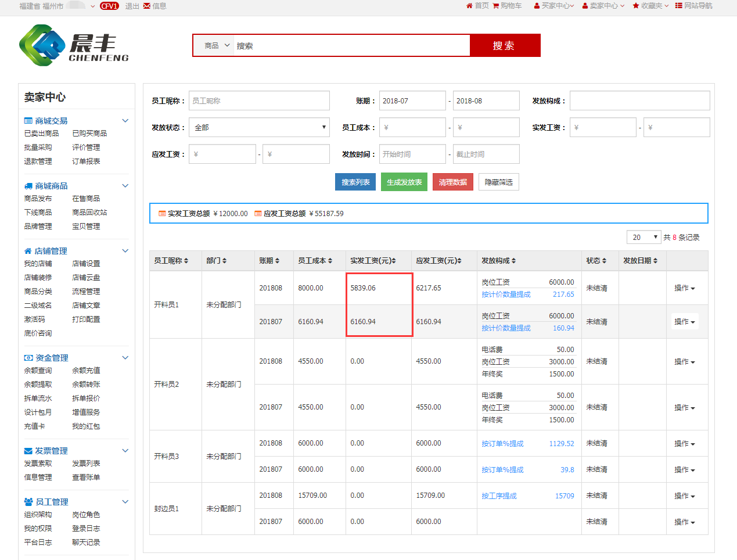Toggle sort on 实发工资(元) column header
The width and height of the screenshot is (737, 560).
point(373,261)
